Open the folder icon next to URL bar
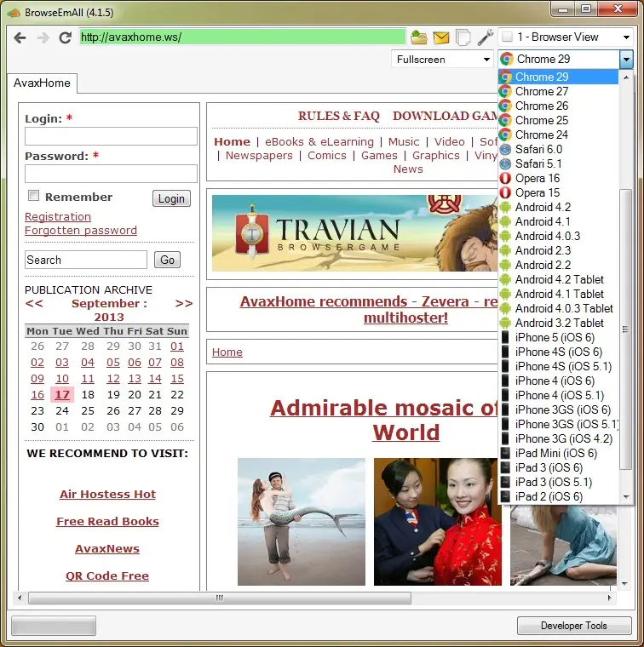This screenshot has width=644, height=647. point(418,37)
